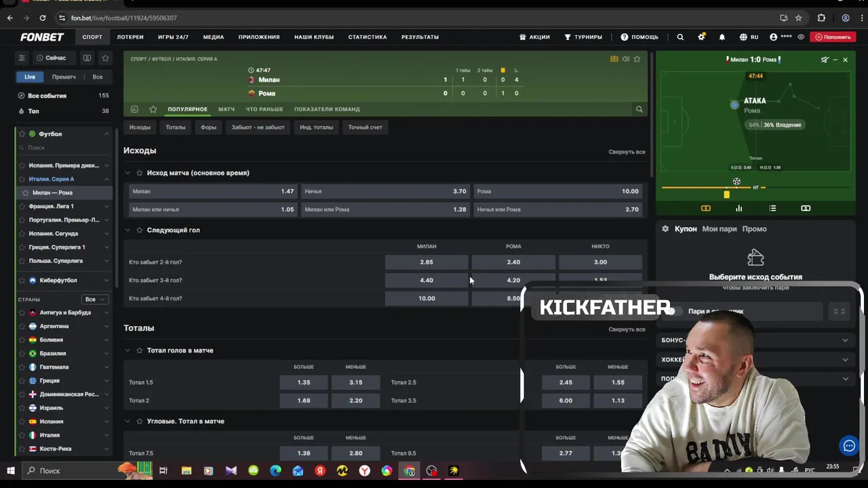
Task: Click Свернуть все next to Исходы
Action: coord(627,152)
